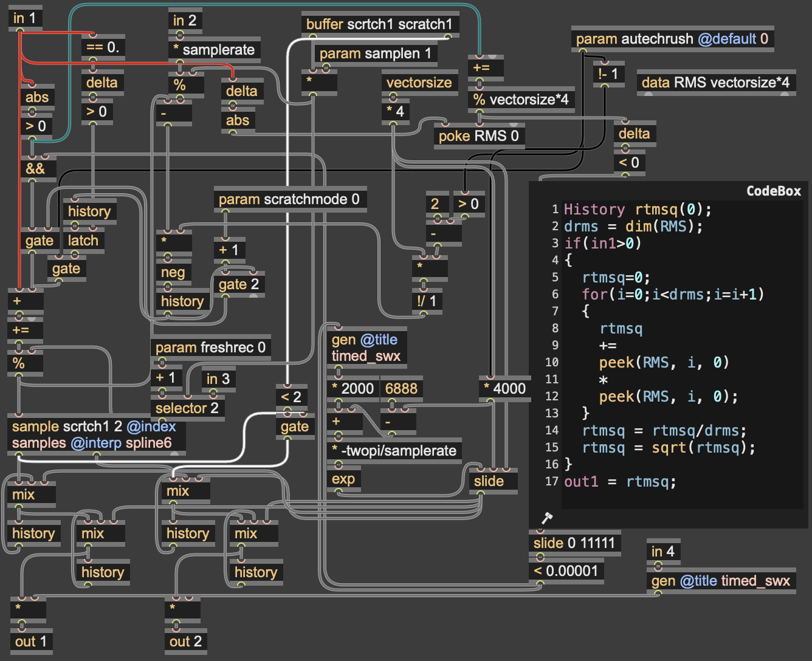Select the '* samplerate' object
Image resolution: width=812 pixels, height=661 pixels.
[214, 50]
